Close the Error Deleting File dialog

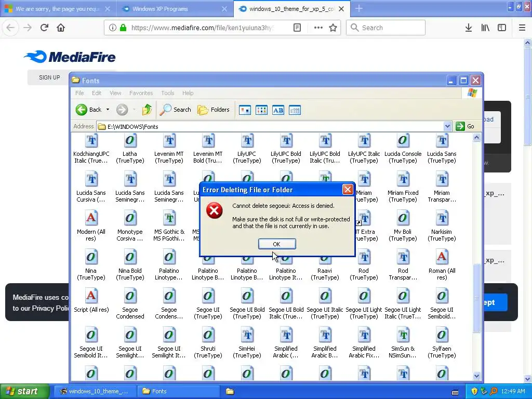tap(348, 189)
